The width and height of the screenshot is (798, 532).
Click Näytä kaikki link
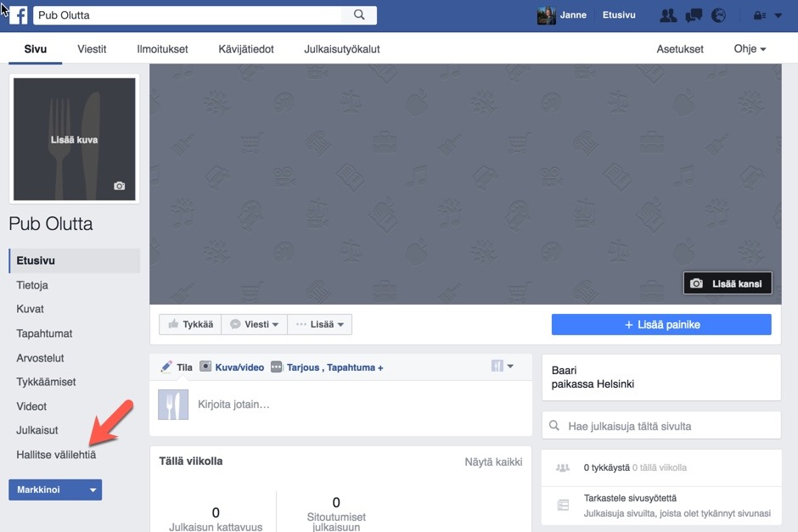tap(493, 462)
